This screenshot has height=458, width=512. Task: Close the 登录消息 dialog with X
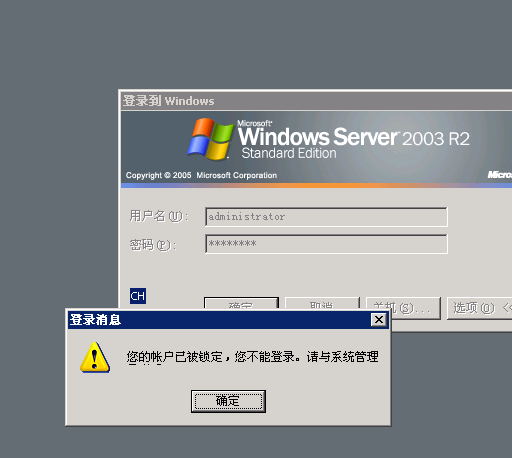379,320
